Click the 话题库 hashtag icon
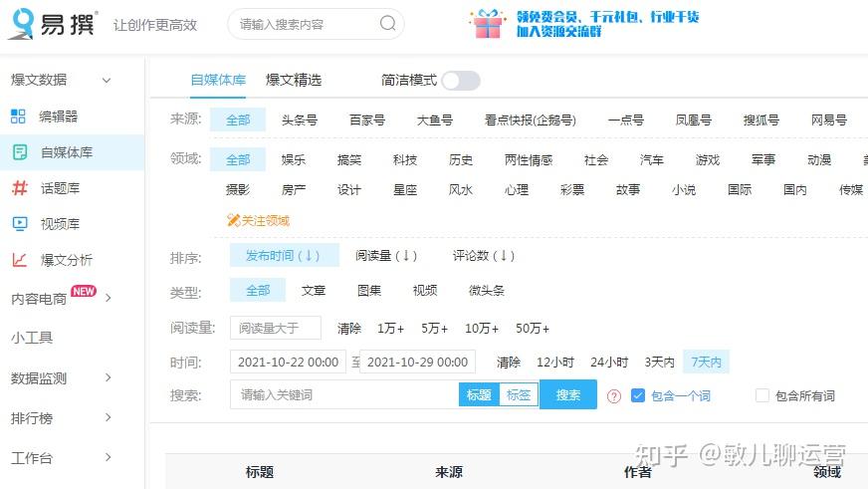Screen dimensions: 868x489 20,188
